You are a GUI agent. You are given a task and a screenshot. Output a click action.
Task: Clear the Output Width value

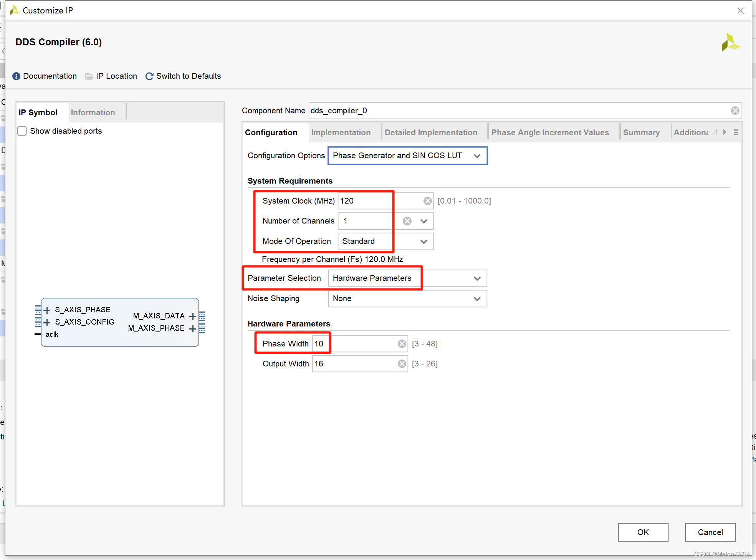(x=402, y=364)
